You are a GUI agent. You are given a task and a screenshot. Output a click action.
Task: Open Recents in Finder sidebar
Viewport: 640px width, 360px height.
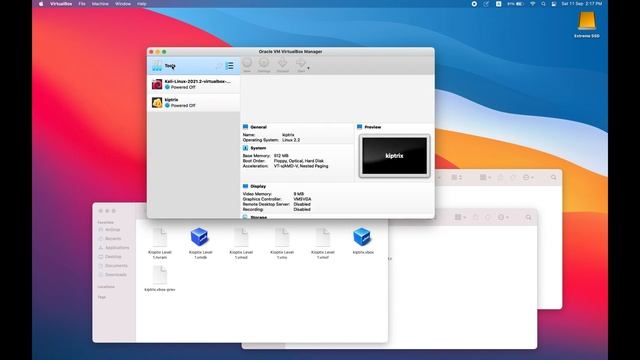pos(109,238)
